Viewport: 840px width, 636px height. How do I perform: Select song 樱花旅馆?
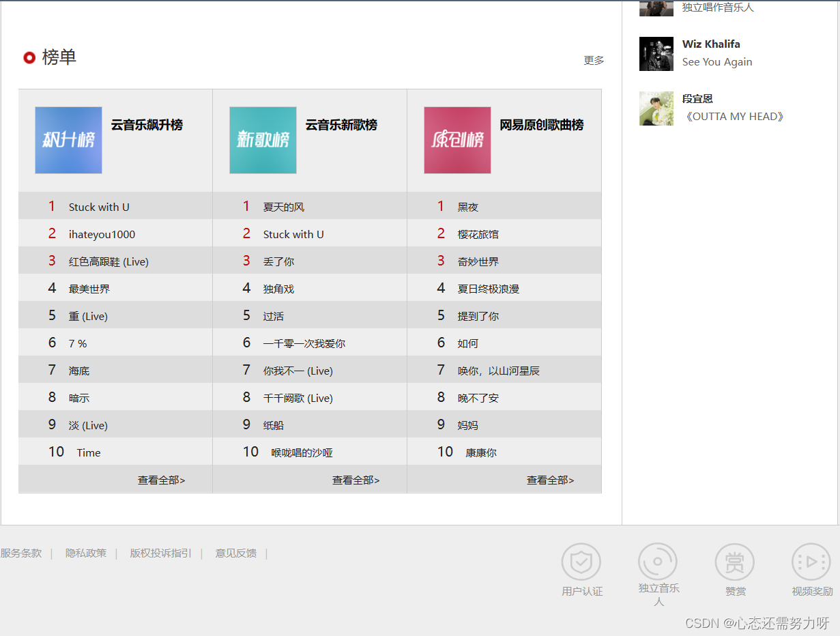point(478,235)
